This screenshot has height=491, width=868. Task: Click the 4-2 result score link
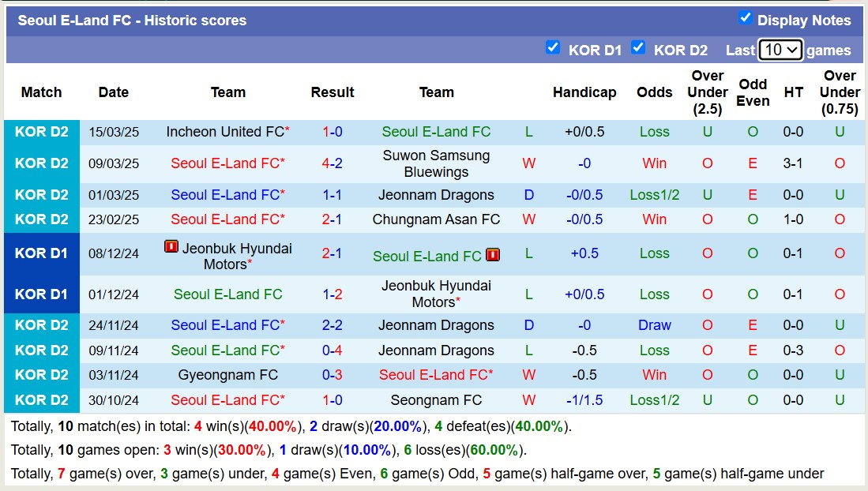coord(333,163)
